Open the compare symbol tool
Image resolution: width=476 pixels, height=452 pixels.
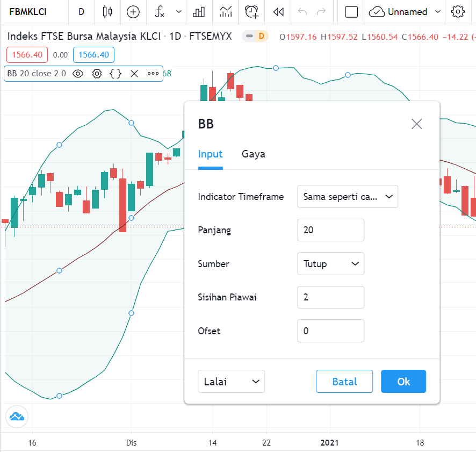click(133, 12)
